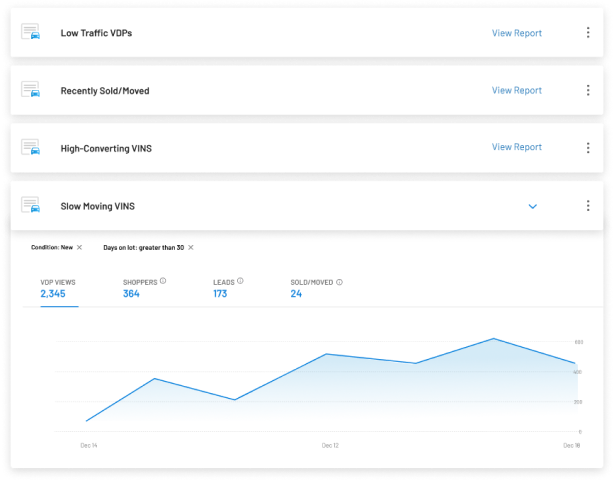Select the VDP Views metric tab

tap(58, 288)
